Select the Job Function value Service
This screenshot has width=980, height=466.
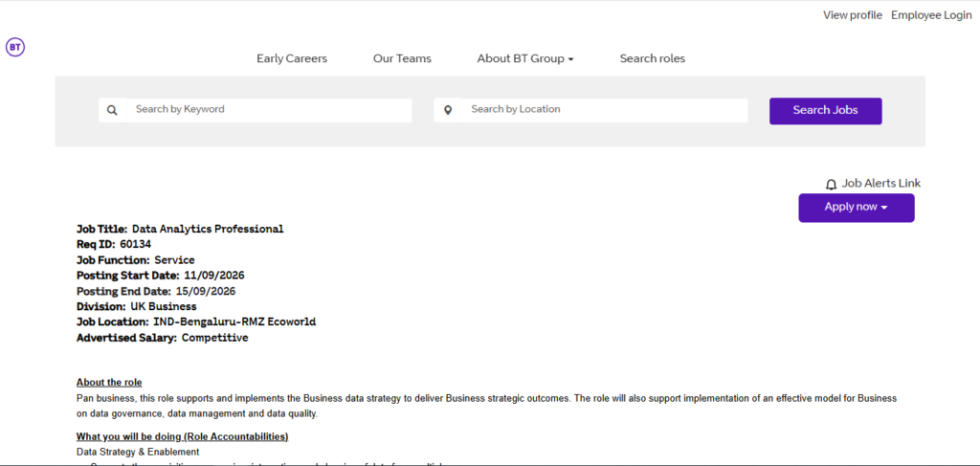[174, 260]
